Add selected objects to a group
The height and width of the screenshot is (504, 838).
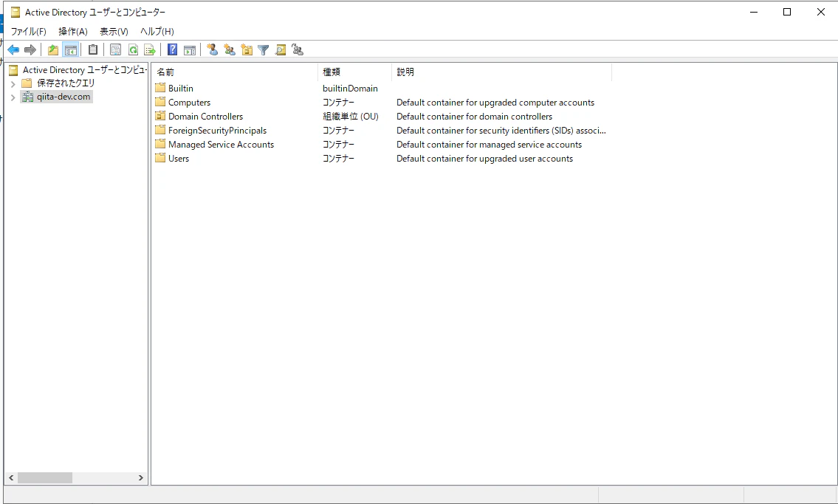pos(298,49)
